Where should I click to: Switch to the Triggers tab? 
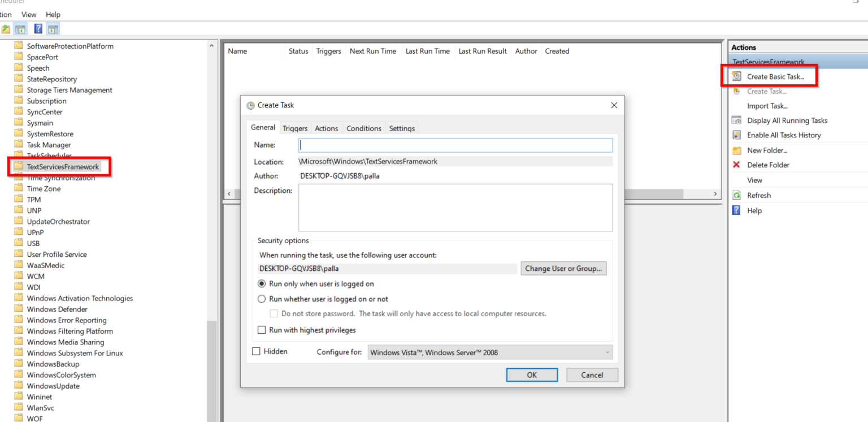pyautogui.click(x=294, y=128)
